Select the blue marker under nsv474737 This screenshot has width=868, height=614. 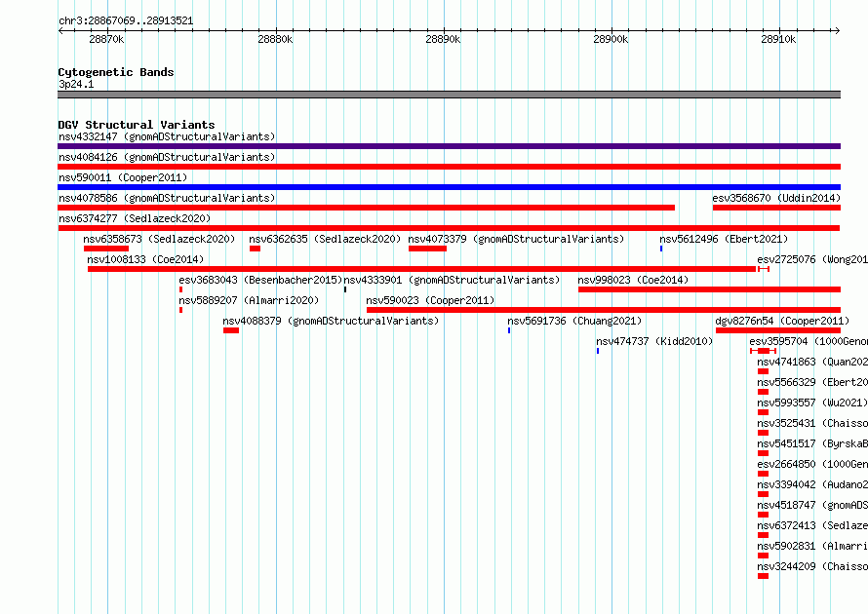597,351
